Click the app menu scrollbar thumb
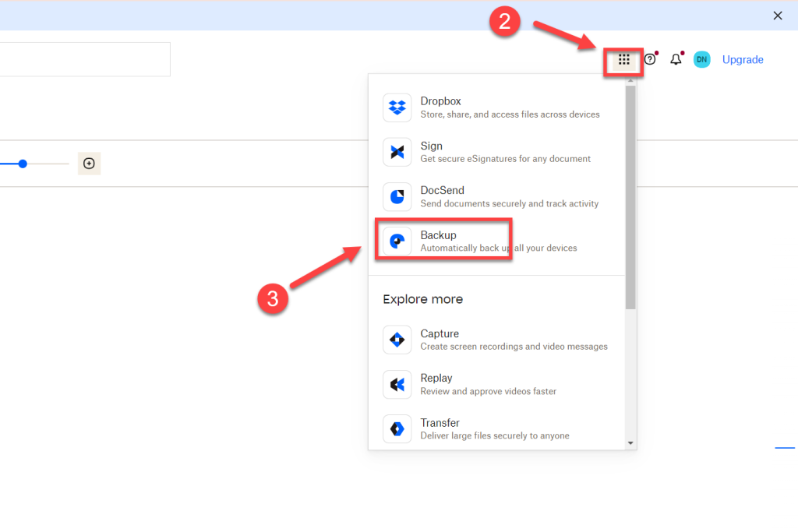Image resolution: width=798 pixels, height=532 pixels. click(x=630, y=197)
